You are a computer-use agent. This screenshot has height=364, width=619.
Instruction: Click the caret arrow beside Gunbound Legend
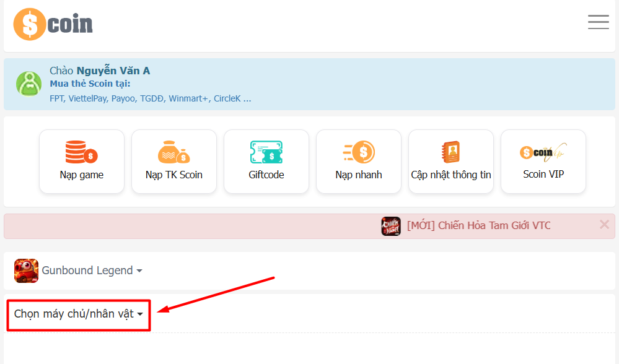[x=139, y=271]
